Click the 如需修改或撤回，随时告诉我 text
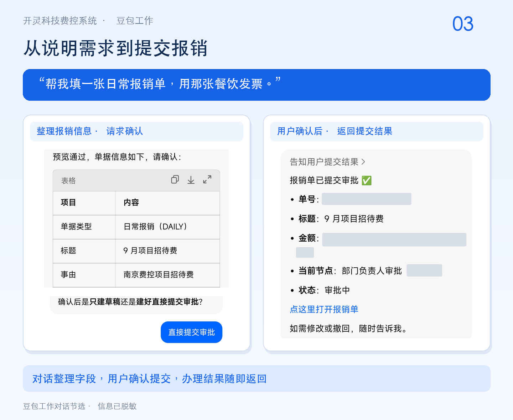 click(x=348, y=329)
